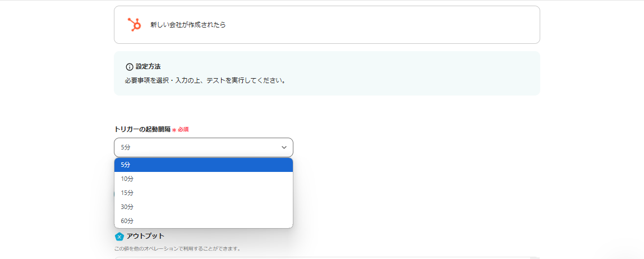
Task: Choose 30分 from the interval list
Action: [204, 207]
